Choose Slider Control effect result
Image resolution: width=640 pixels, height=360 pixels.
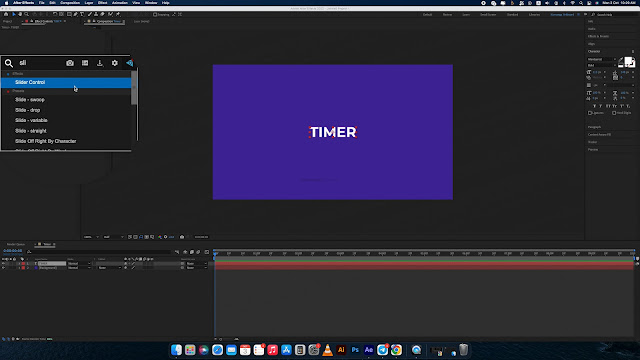pos(66,82)
